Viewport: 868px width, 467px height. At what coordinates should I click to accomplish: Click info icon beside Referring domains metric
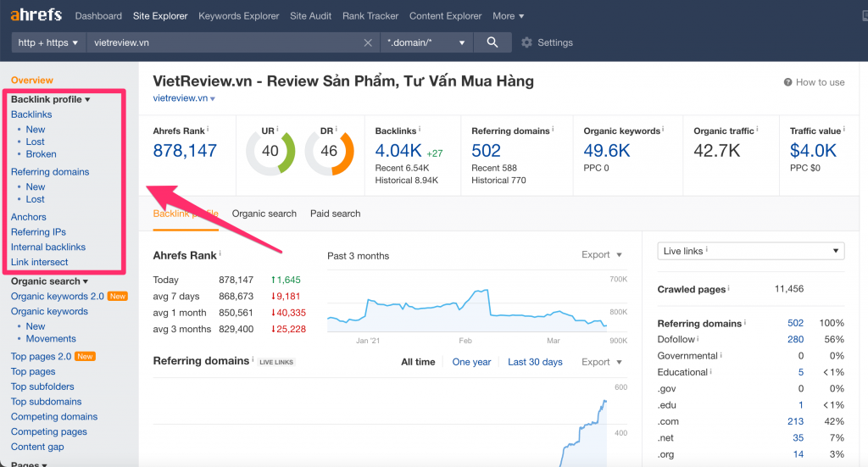click(553, 129)
